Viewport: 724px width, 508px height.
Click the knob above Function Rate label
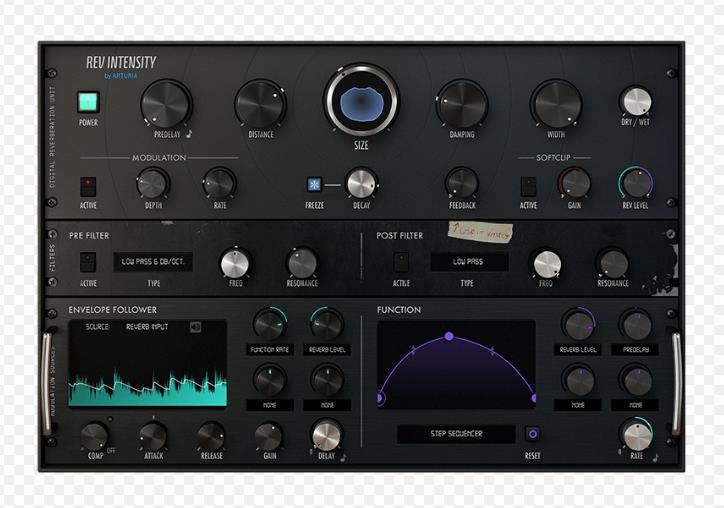270,324
